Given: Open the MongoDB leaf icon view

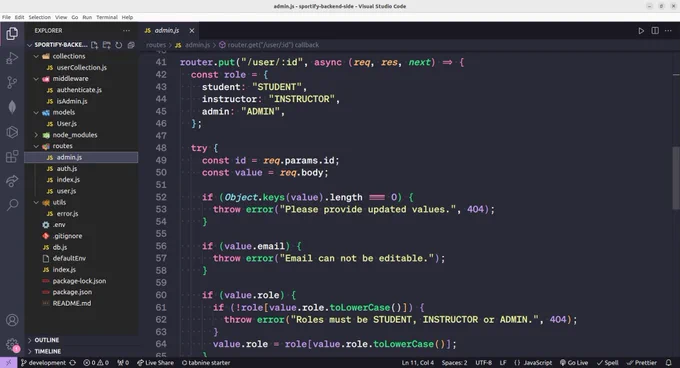Looking at the screenshot, I should click(x=12, y=107).
